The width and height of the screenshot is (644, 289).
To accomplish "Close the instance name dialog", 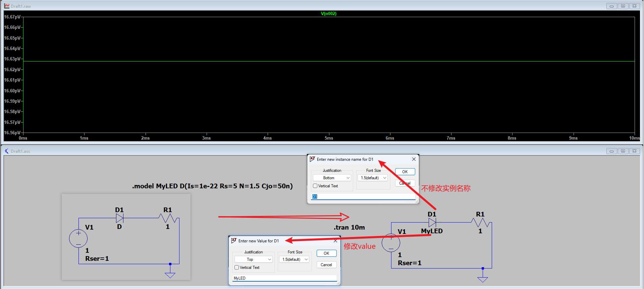I will (414, 159).
